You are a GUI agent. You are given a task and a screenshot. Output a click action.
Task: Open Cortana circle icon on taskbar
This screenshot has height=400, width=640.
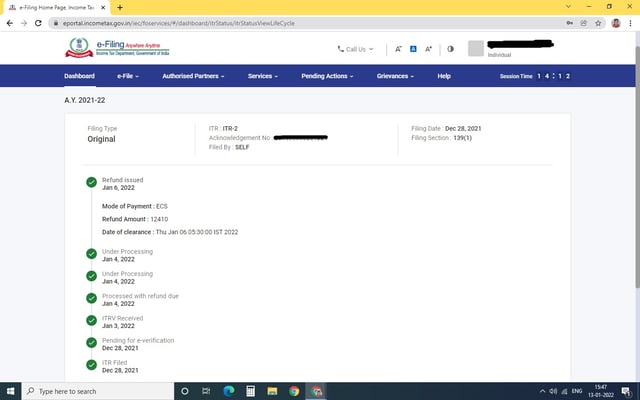[184, 391]
